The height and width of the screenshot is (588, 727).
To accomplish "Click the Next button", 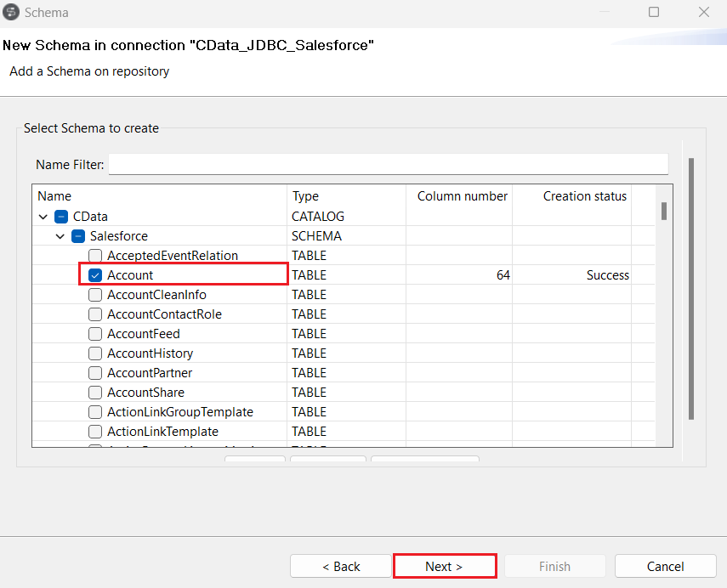I will (444, 567).
